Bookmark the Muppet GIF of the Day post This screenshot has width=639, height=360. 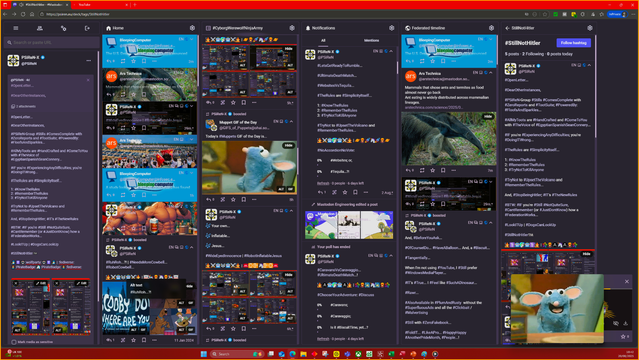pos(244,199)
